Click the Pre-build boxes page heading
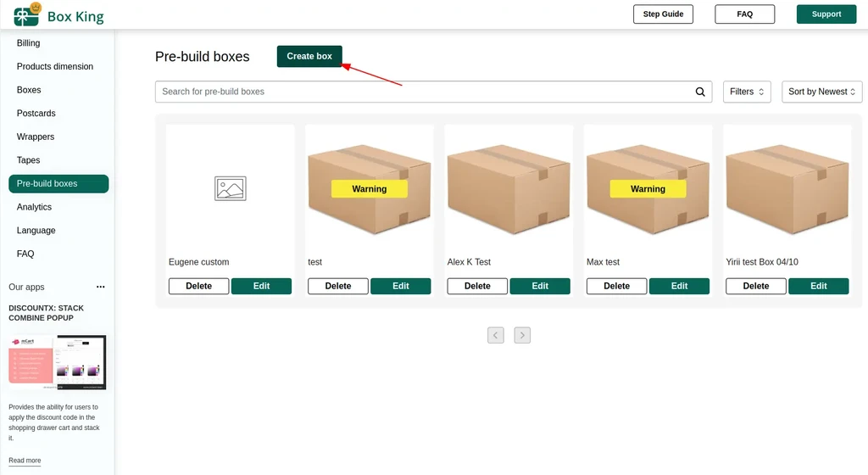This screenshot has width=868, height=475. tap(202, 57)
